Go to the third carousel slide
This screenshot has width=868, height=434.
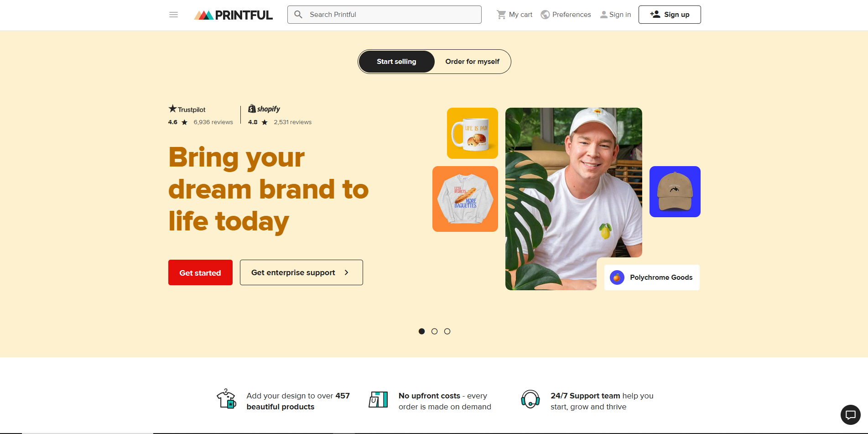tap(447, 331)
